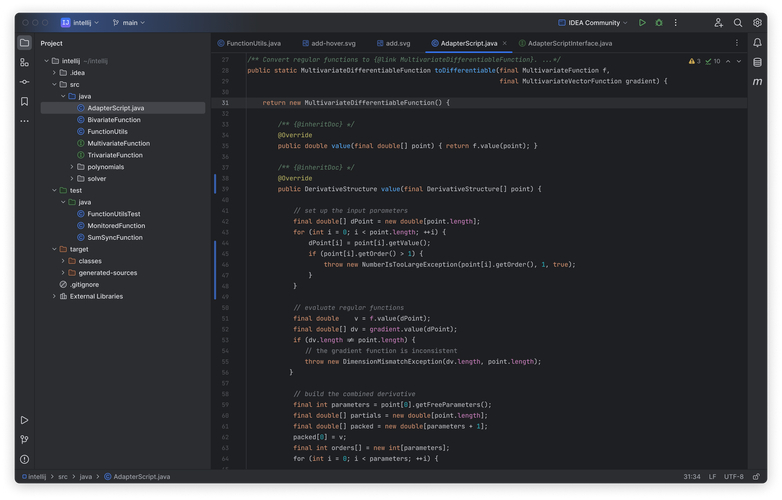Image resolution: width=782 pixels, height=500 pixels.
Task: Open the main branch dropdown
Action: click(129, 22)
